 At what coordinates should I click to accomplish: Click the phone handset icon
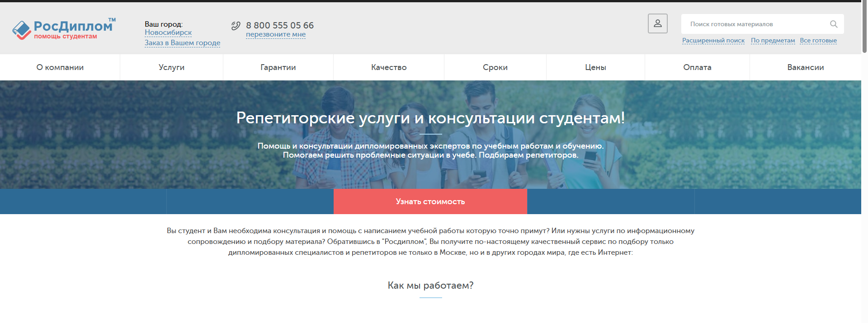pyautogui.click(x=236, y=26)
